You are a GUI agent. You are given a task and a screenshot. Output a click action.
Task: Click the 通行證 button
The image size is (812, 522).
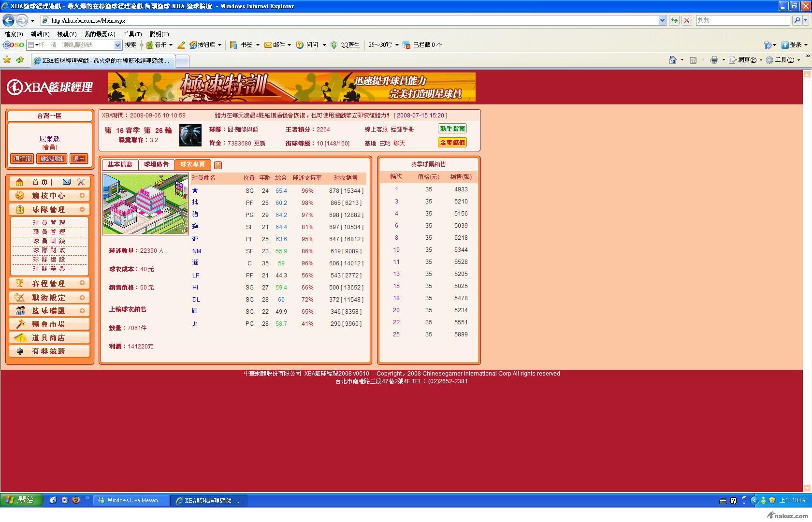[x=22, y=159]
